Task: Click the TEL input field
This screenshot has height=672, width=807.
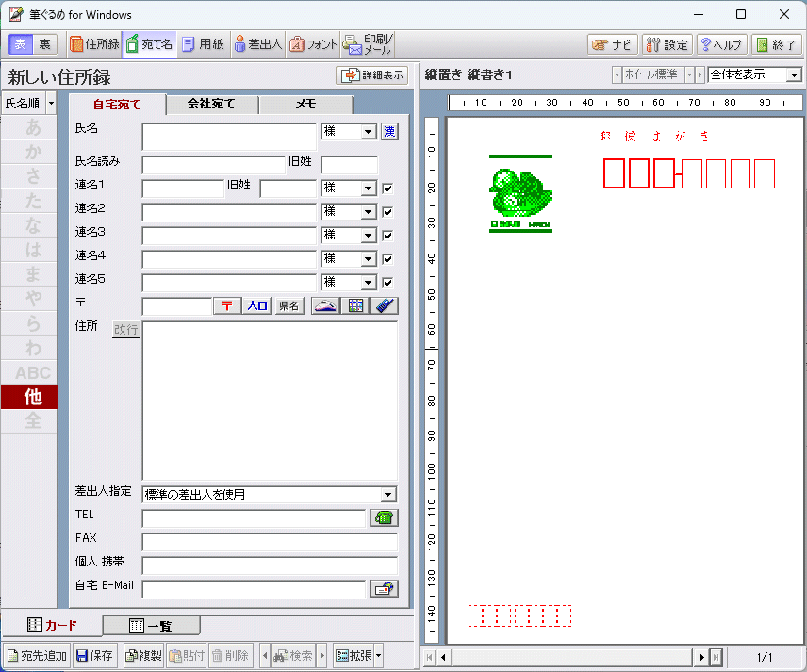Action: pos(254,518)
